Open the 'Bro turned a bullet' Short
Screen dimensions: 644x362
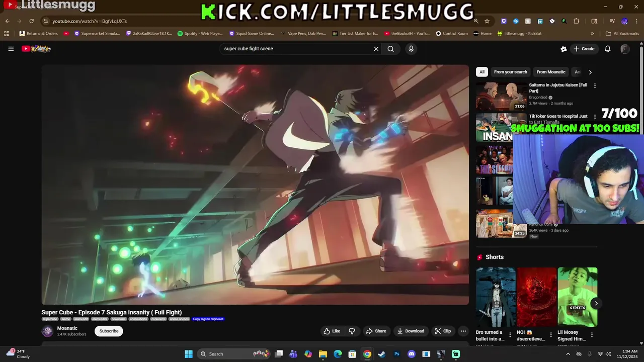496,297
